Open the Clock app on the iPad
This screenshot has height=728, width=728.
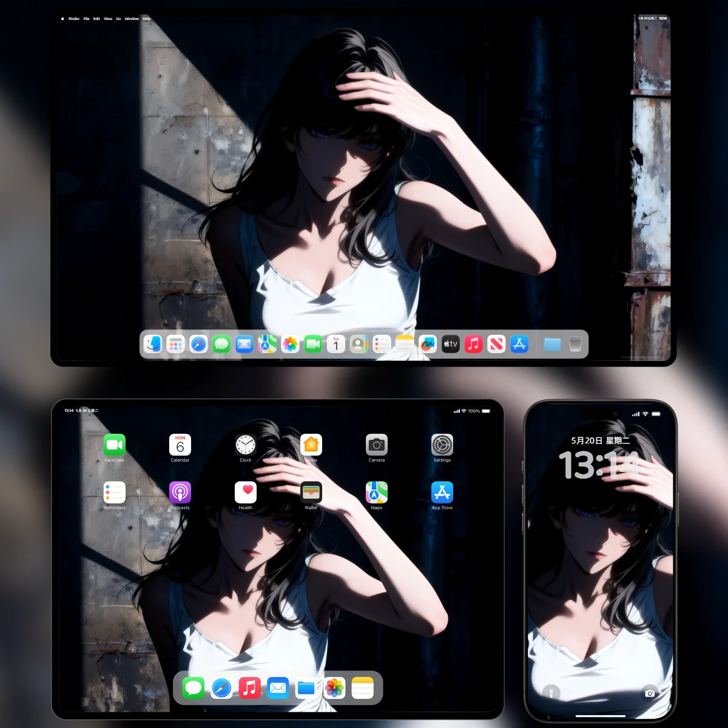(x=246, y=445)
